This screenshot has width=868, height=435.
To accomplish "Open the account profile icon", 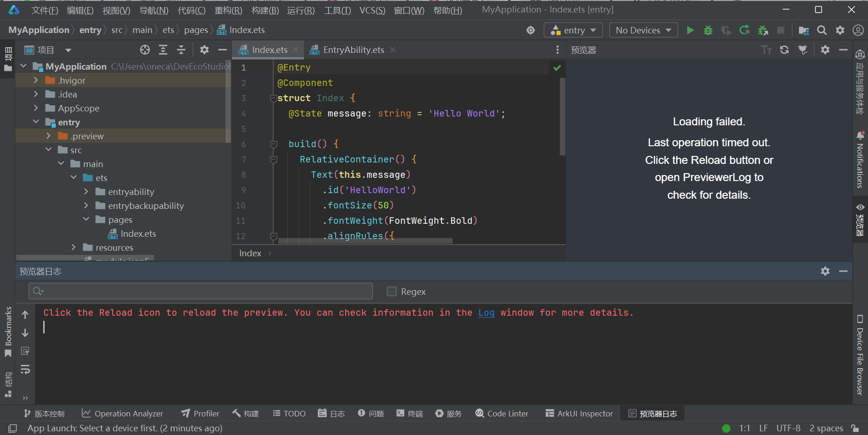I will [x=858, y=30].
